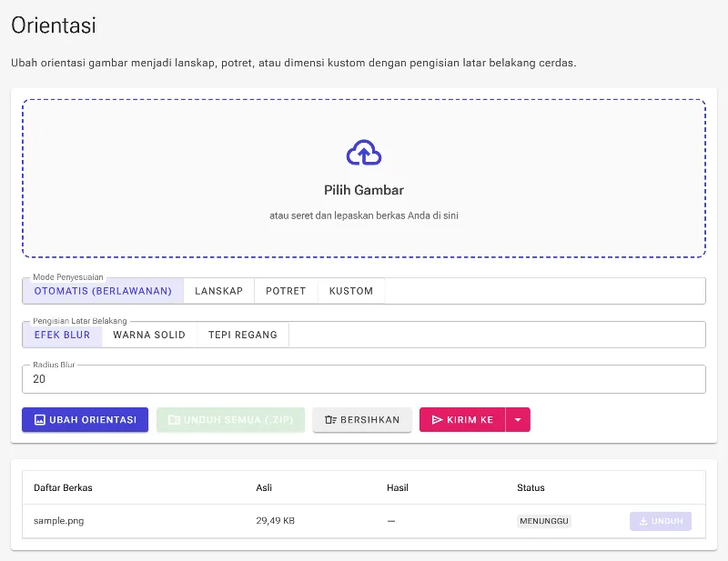Open the Kirim Ke dropdown arrow
728x561 pixels.
pos(518,420)
